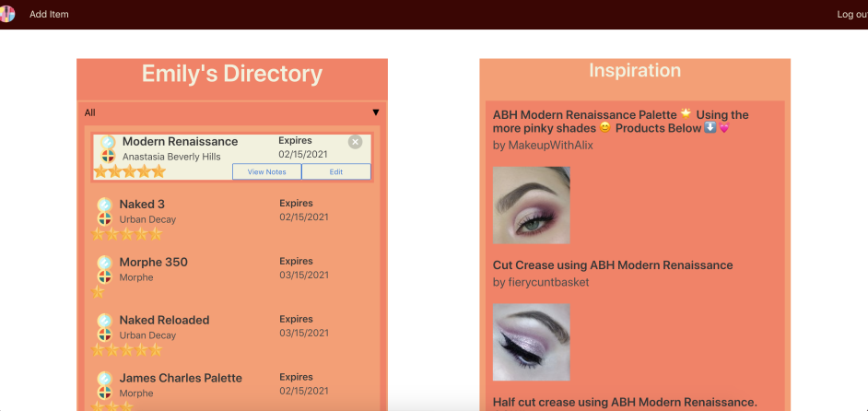The height and width of the screenshot is (411, 868).
Task: Click the four-color palette icon in Morphe 350 row
Action: point(105,277)
